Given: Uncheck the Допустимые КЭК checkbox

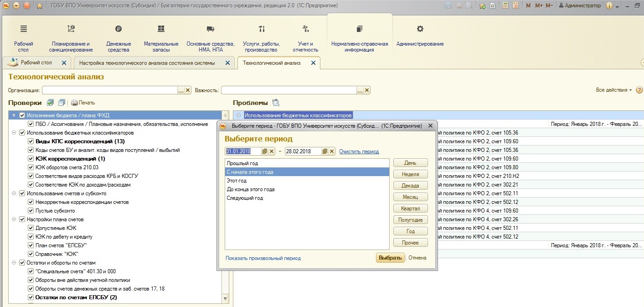Looking at the screenshot, I should 31,228.
